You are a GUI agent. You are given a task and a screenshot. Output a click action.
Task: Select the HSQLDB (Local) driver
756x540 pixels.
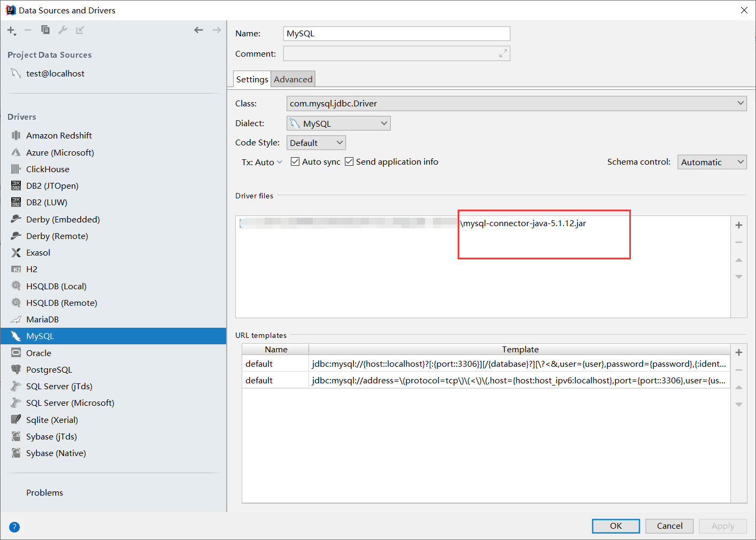113,286
